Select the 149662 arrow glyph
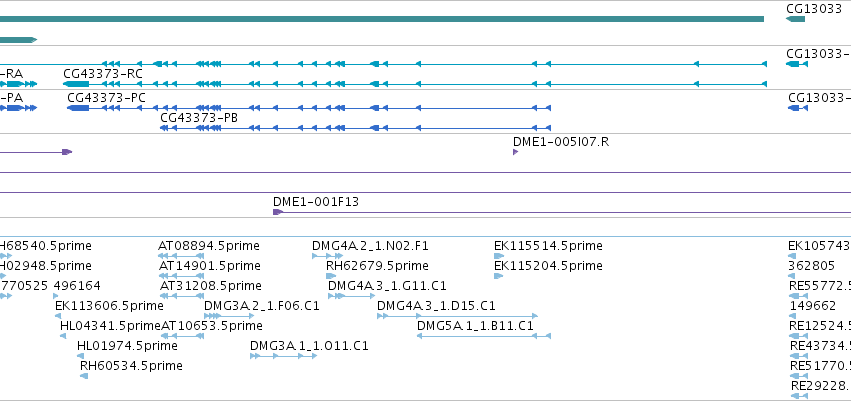The width and height of the screenshot is (851, 401). coord(793,316)
